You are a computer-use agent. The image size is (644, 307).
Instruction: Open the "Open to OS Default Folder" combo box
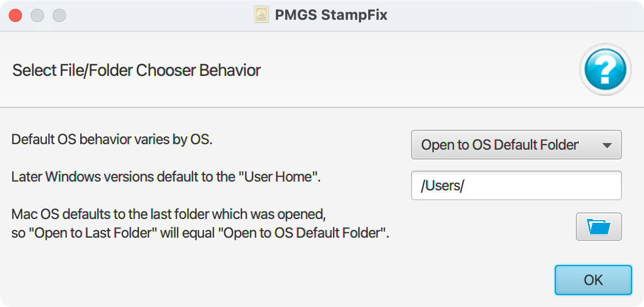(x=517, y=145)
